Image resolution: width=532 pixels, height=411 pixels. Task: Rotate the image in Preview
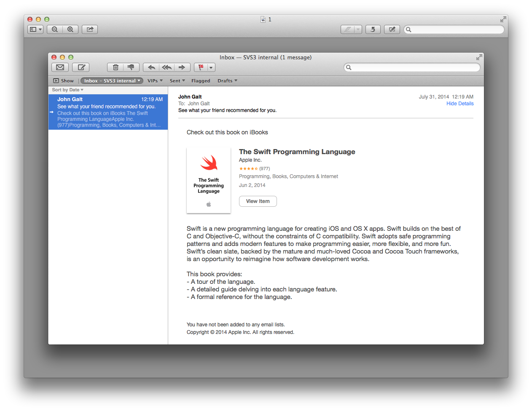(373, 29)
